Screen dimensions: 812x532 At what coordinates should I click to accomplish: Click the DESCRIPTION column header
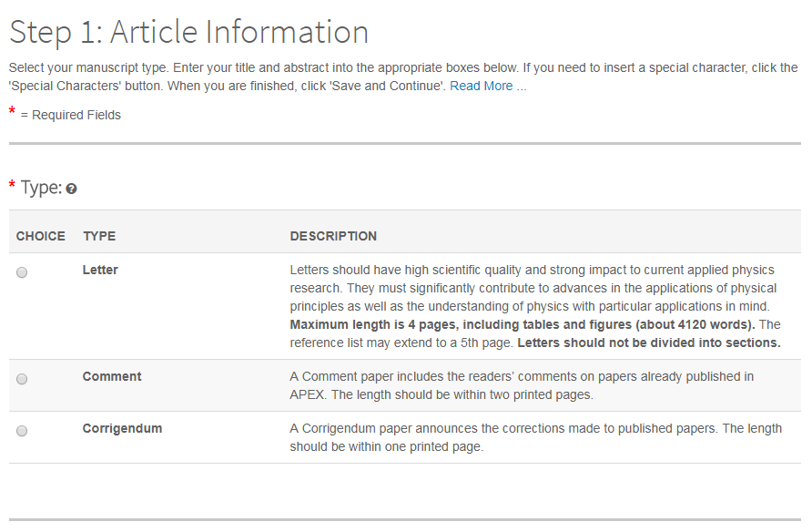(333, 236)
